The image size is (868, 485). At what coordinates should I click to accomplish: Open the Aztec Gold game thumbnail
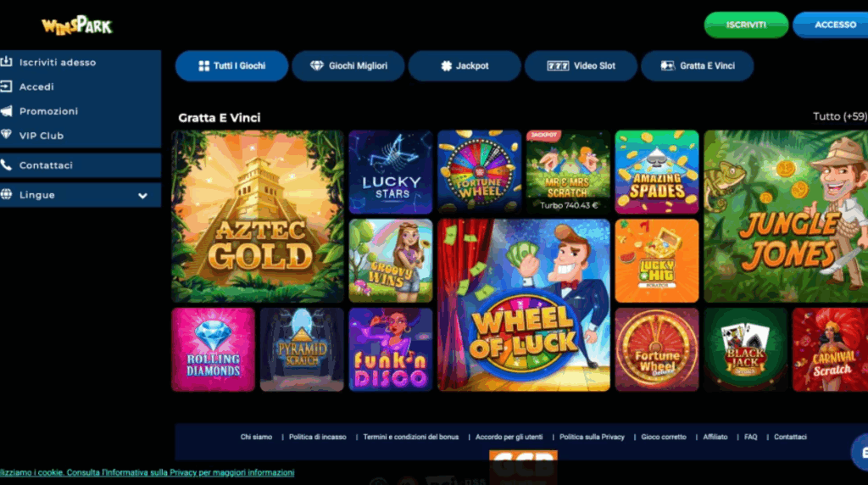(258, 216)
